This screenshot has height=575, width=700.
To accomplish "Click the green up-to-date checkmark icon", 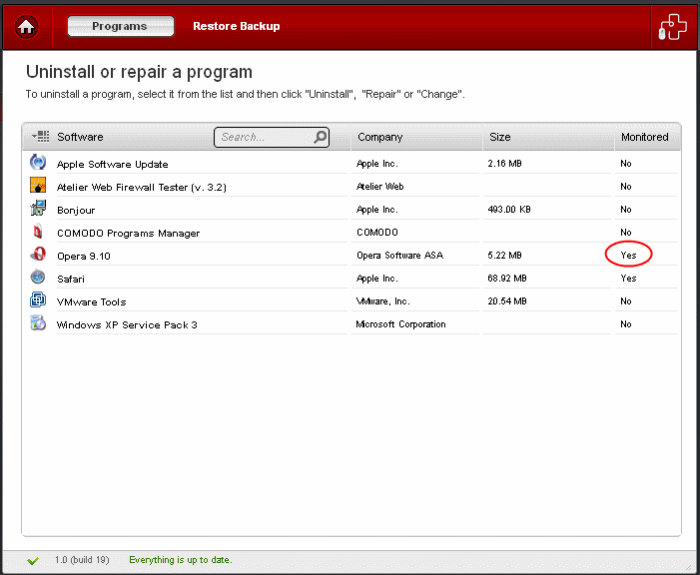I will click(33, 561).
